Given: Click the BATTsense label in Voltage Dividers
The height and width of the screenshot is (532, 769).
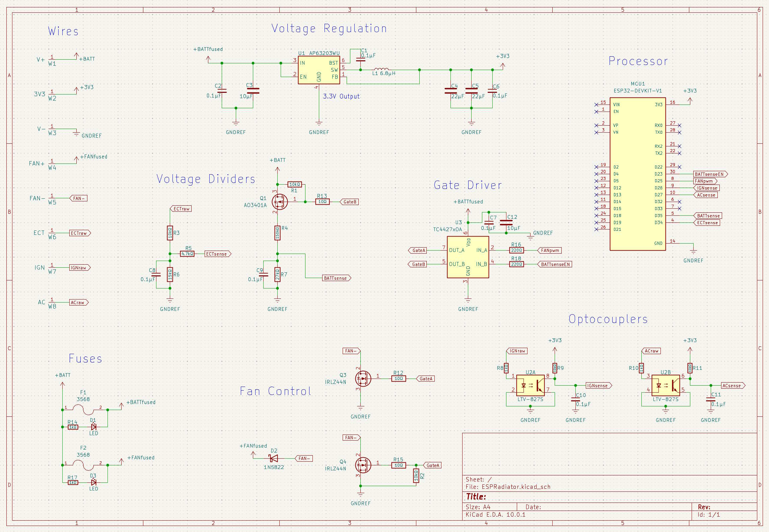Looking at the screenshot, I should (x=337, y=278).
